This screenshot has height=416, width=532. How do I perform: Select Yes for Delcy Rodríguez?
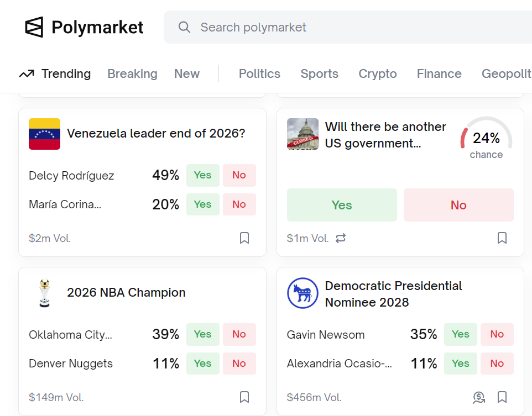(x=202, y=175)
